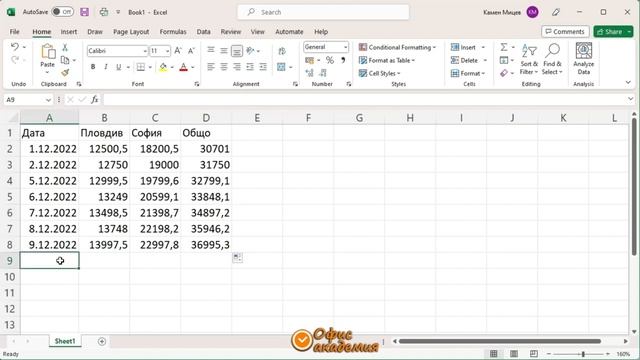Click the Borders icon
640x360 pixels.
[x=141, y=67]
